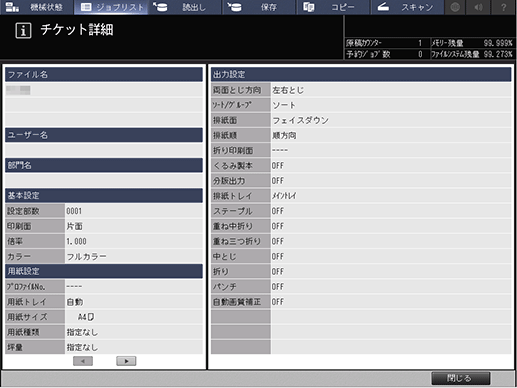The height and width of the screenshot is (388, 517).
Task: Click the 出力設定 section header
Action: click(361, 74)
